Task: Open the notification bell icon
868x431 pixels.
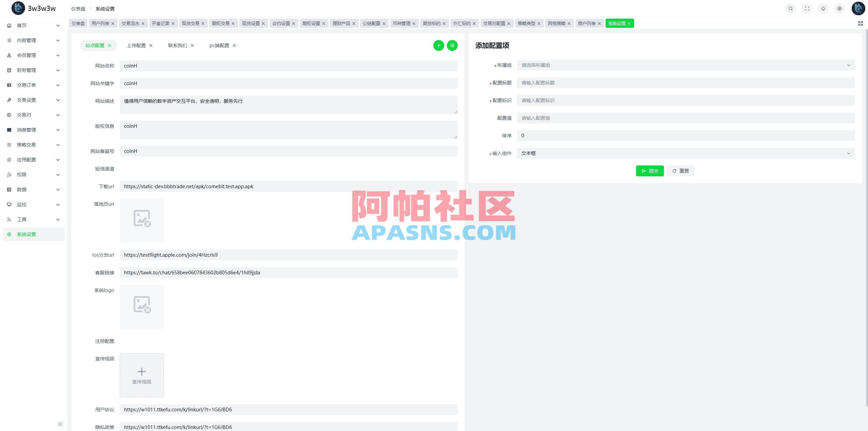Action: [823, 8]
